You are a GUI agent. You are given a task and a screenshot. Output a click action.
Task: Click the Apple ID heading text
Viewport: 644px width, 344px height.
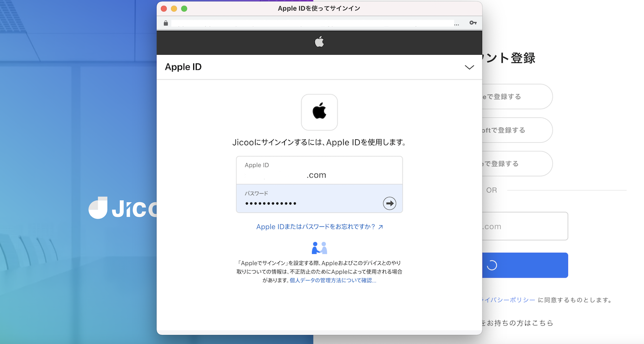(x=183, y=67)
